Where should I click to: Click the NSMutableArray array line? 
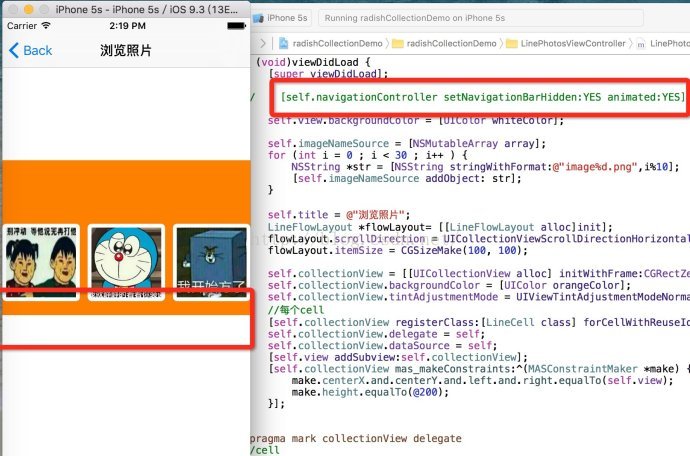tap(407, 143)
